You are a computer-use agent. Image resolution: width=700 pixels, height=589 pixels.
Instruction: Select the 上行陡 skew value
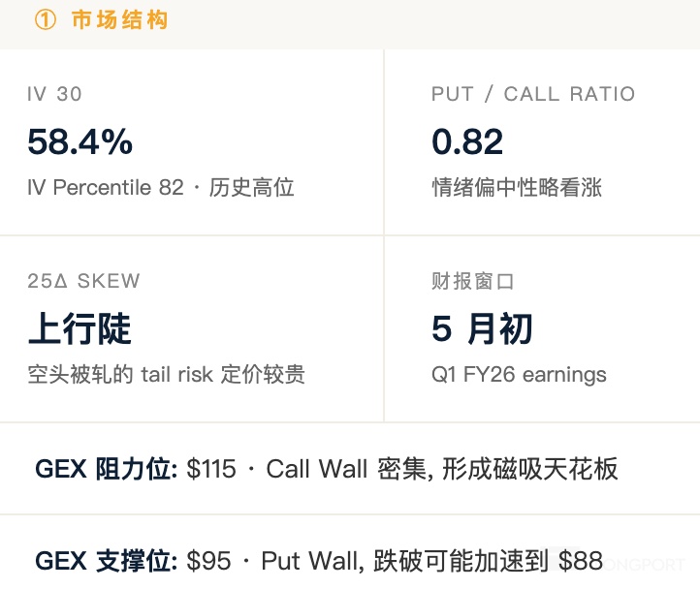[x=80, y=330]
